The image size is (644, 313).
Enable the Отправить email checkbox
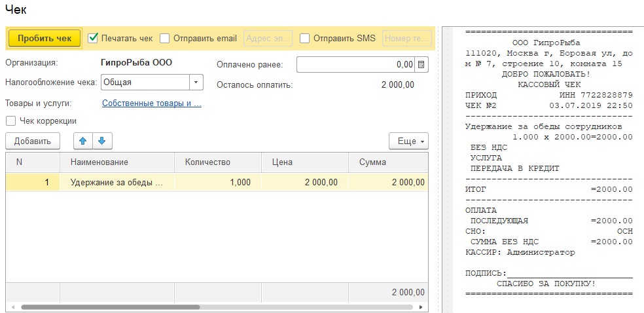coord(165,38)
